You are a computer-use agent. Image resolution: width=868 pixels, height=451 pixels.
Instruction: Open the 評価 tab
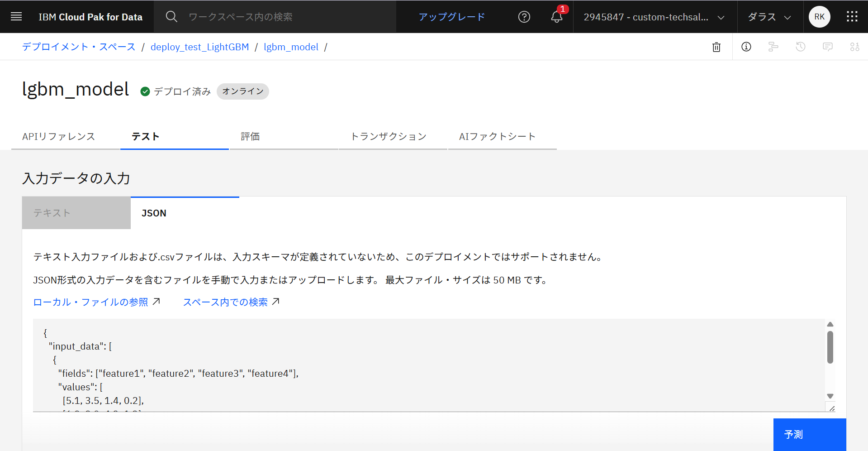[x=284, y=136]
